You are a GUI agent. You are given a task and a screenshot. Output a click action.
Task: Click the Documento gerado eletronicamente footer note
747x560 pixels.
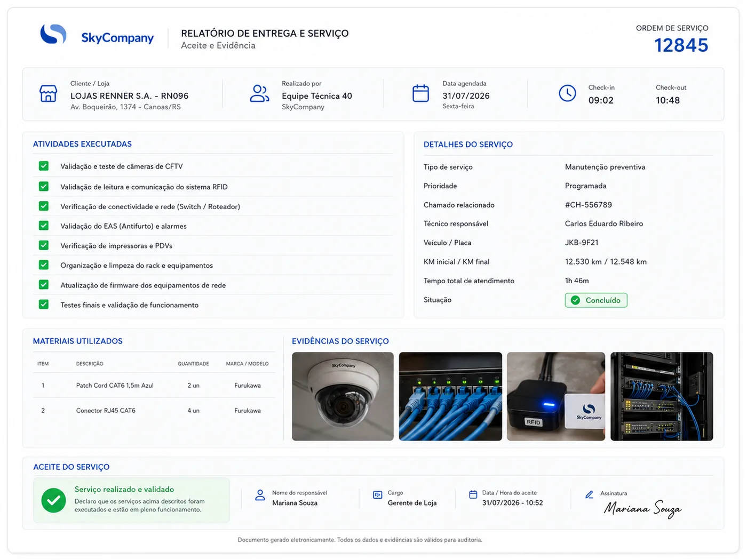tap(360, 540)
